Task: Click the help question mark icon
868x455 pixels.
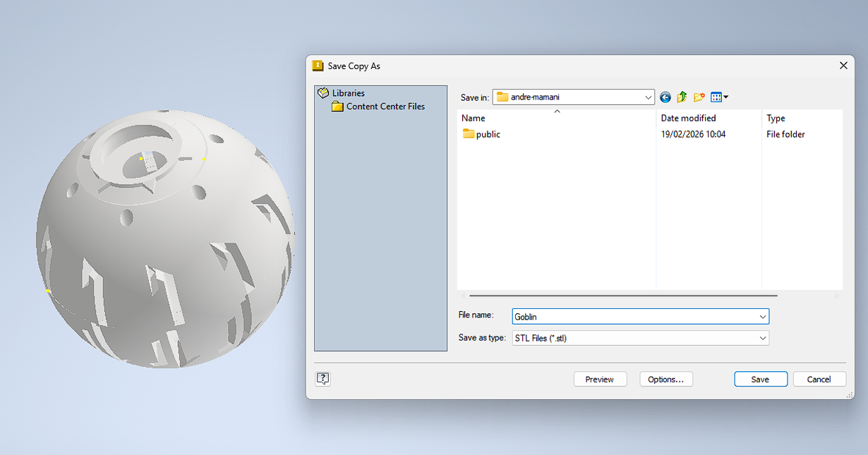Action: 323,379
